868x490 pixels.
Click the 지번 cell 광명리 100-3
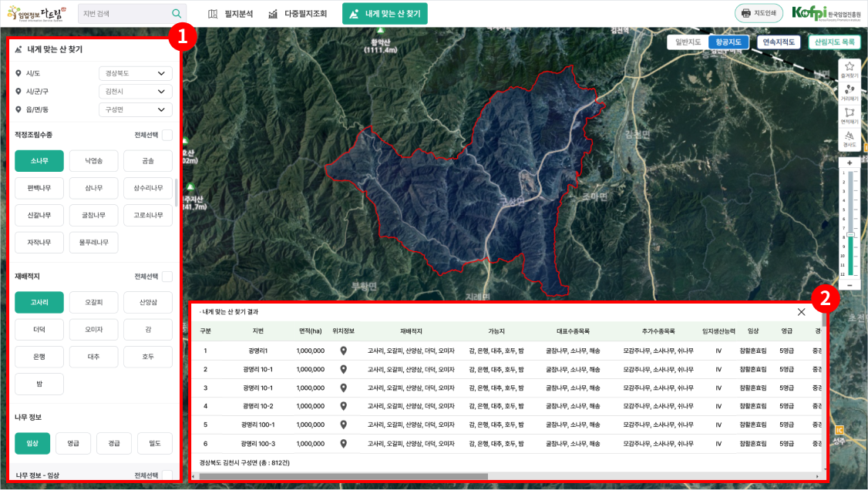pyautogui.click(x=258, y=444)
